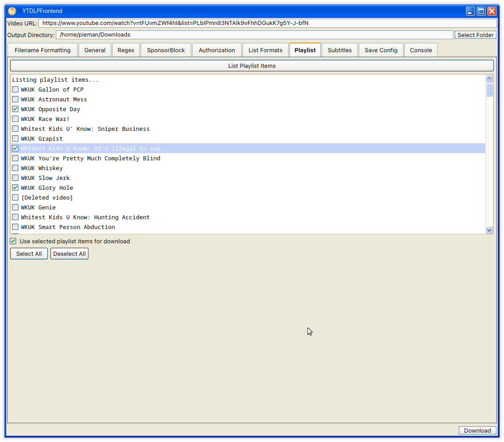Check the WKUK Astronaut Mess checkbox
Image resolution: width=504 pixels, height=442 pixels.
(x=15, y=99)
